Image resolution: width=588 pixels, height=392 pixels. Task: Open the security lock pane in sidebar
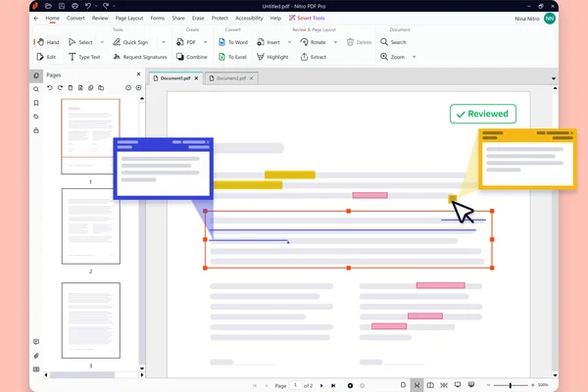[36, 130]
